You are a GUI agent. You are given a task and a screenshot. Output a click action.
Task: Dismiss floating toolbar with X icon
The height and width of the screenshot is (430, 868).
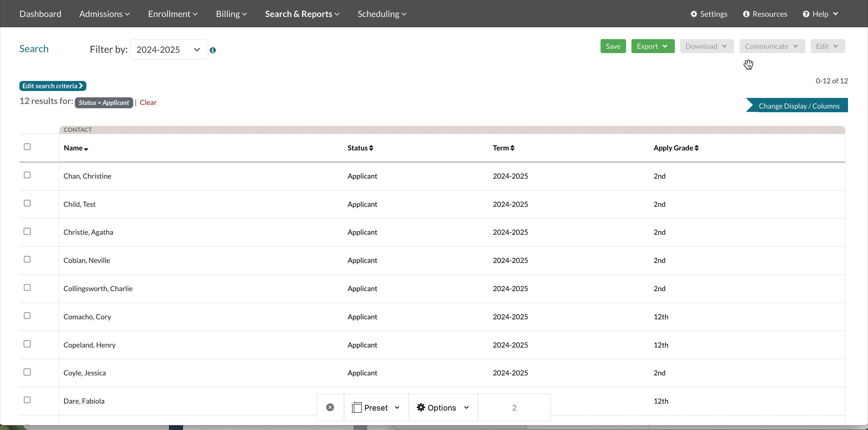[330, 407]
